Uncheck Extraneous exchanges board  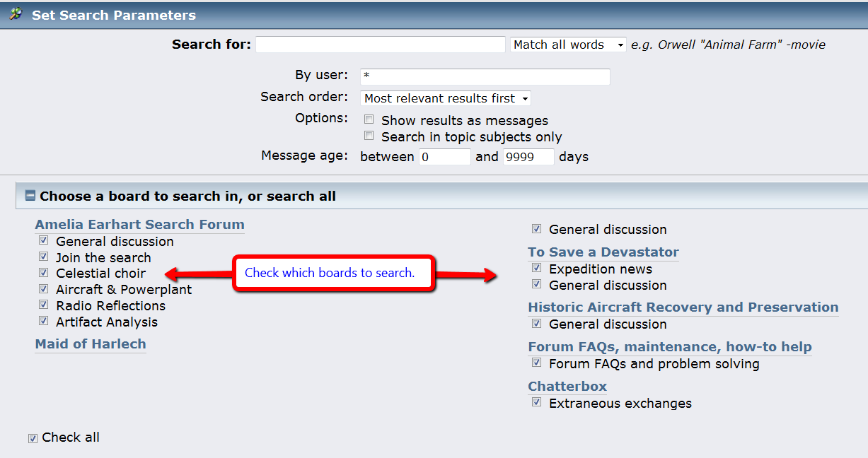click(x=537, y=403)
